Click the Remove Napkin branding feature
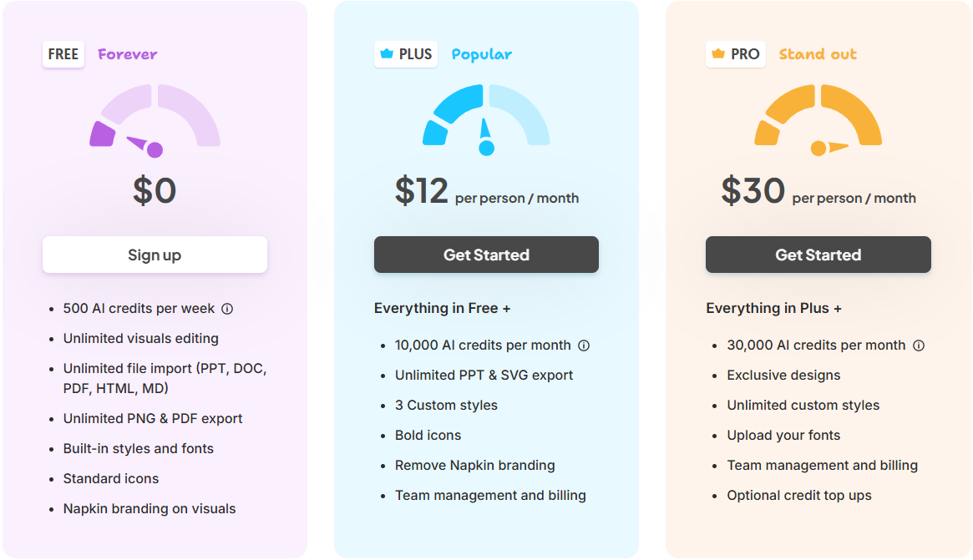 point(474,465)
